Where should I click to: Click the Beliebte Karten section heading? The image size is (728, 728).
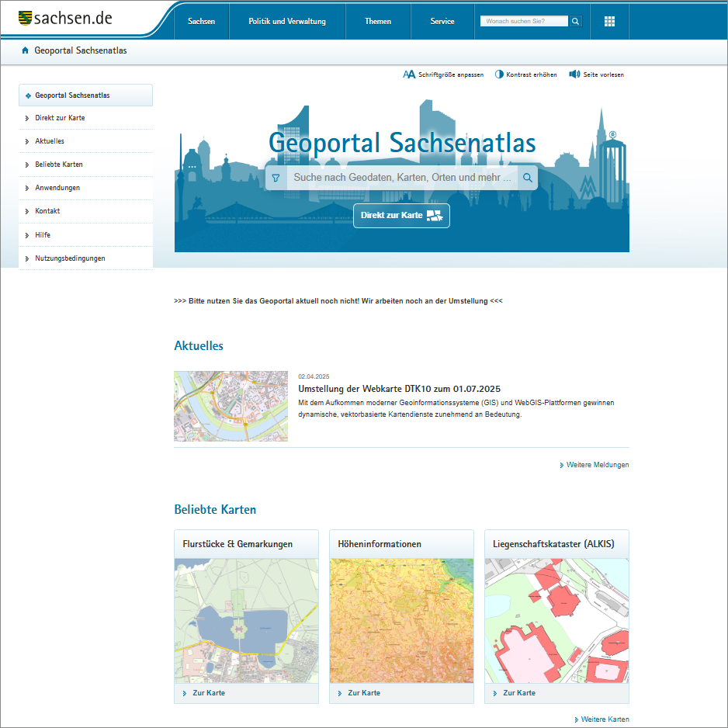(x=215, y=510)
